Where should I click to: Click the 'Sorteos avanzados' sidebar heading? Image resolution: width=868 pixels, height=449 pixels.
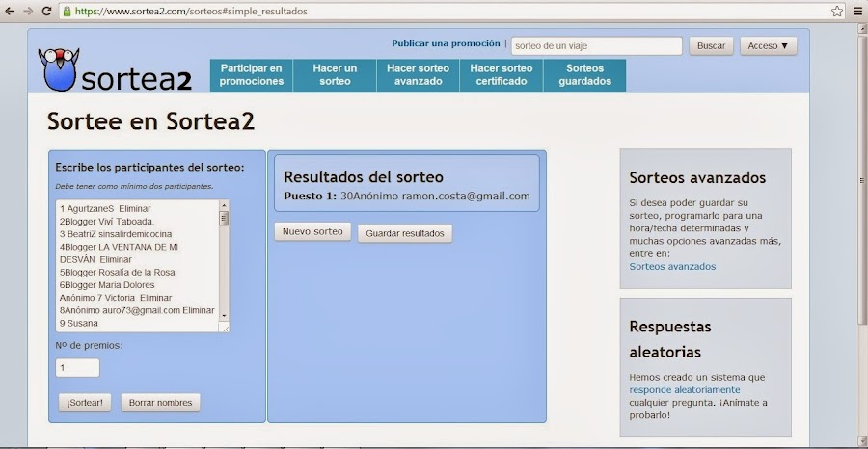697,178
